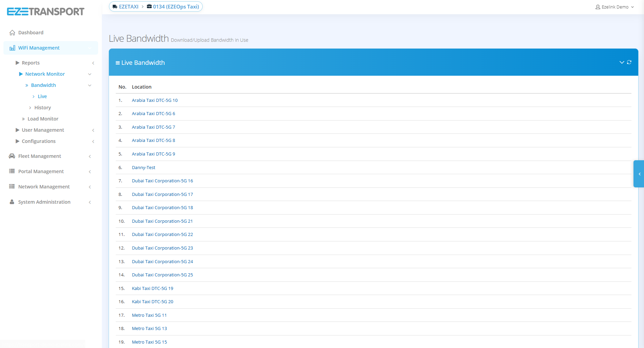The height and width of the screenshot is (348, 644).
Task: Collapse the WiFi Management section
Action: point(90,48)
